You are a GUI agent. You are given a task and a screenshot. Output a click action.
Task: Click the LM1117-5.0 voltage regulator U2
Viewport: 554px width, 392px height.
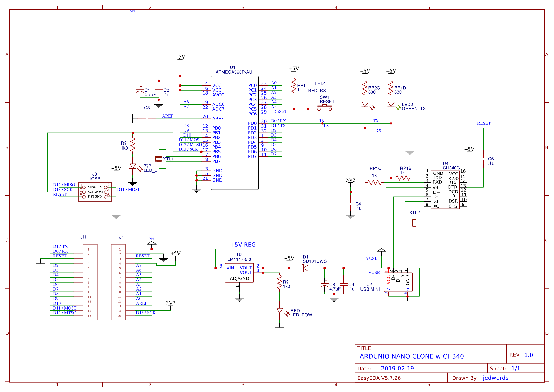(239, 273)
